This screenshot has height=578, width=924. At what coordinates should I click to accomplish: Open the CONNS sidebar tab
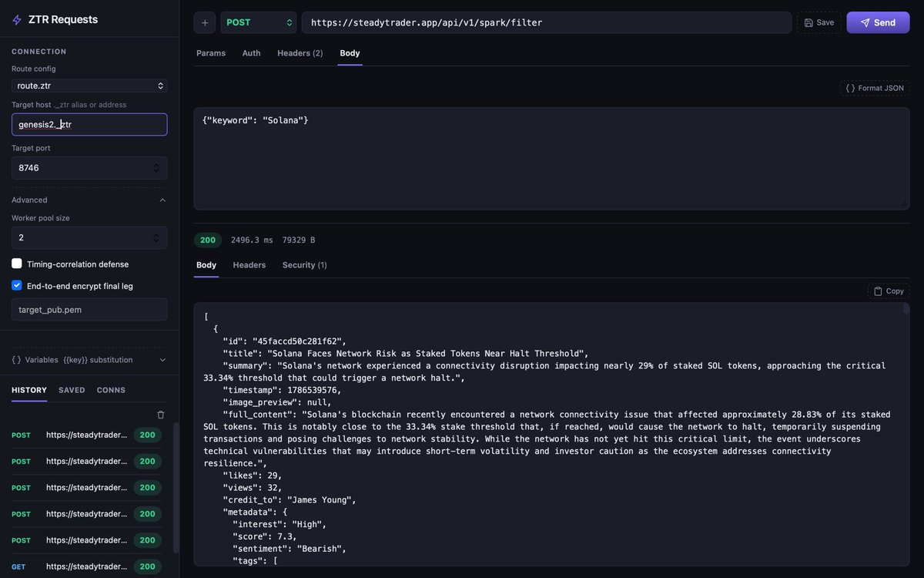[111, 390]
